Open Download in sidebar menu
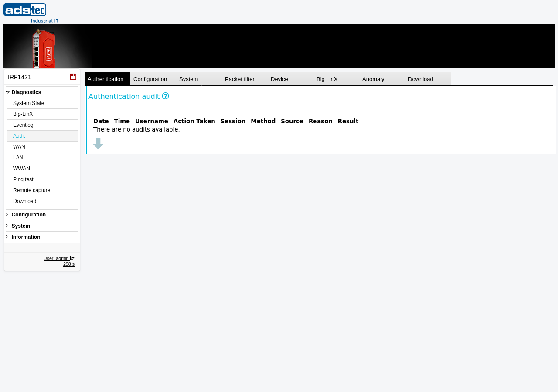The height and width of the screenshot is (392, 558). coord(43,201)
